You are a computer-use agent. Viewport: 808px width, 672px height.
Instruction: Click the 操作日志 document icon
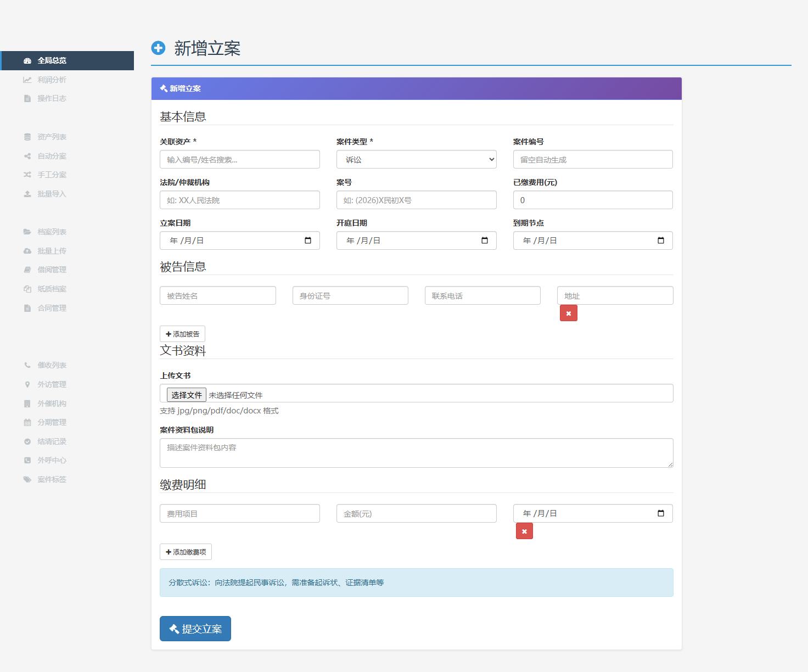[x=27, y=99]
